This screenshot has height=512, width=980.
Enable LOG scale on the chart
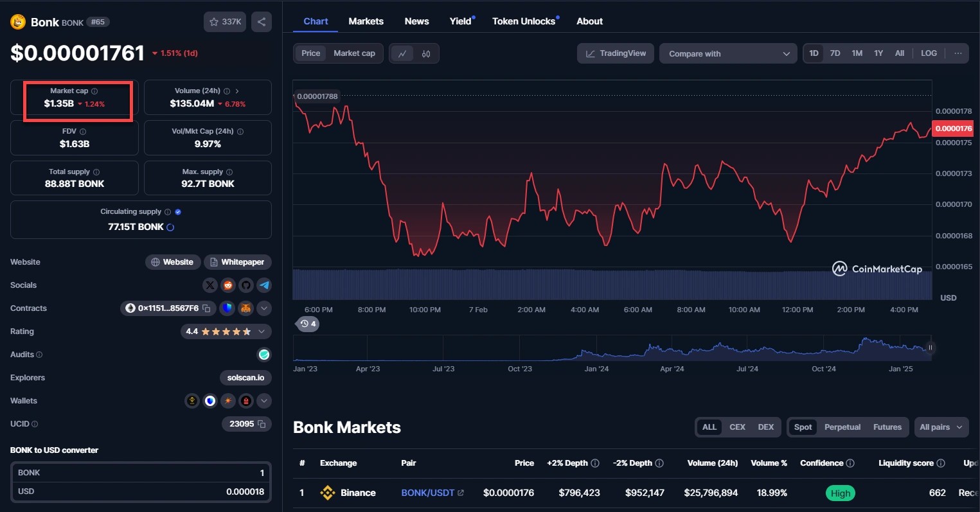929,53
